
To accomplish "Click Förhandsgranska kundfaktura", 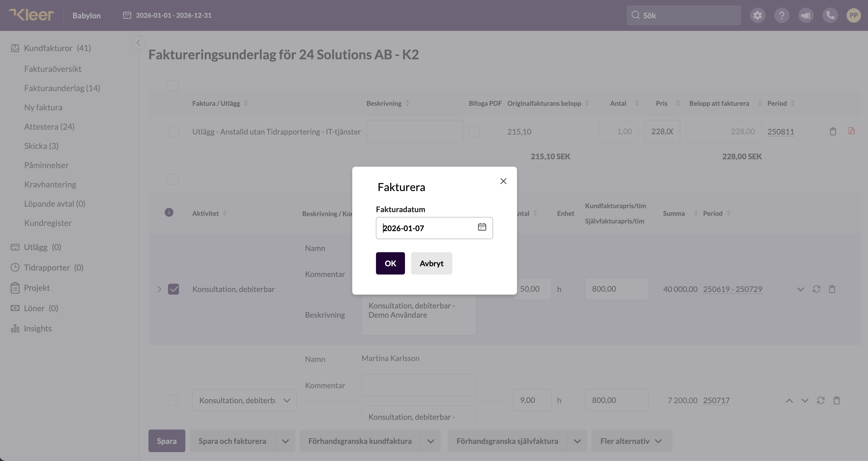I will click(360, 441).
